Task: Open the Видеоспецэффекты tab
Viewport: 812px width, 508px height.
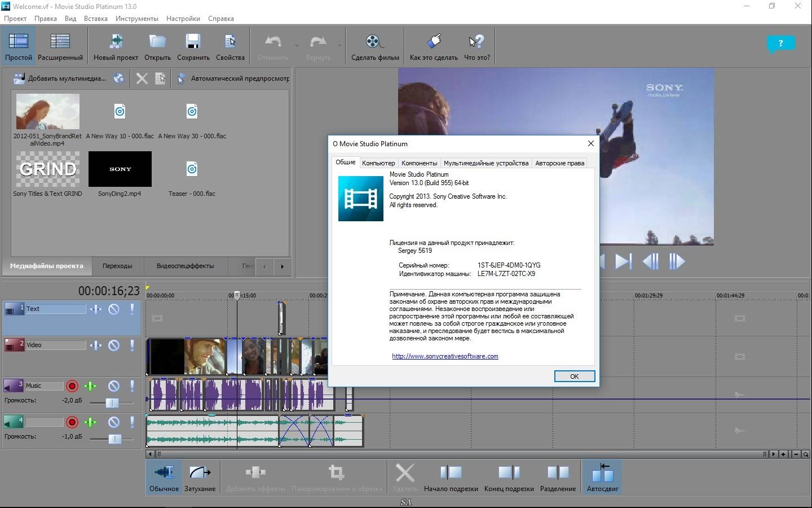Action: 185,266
